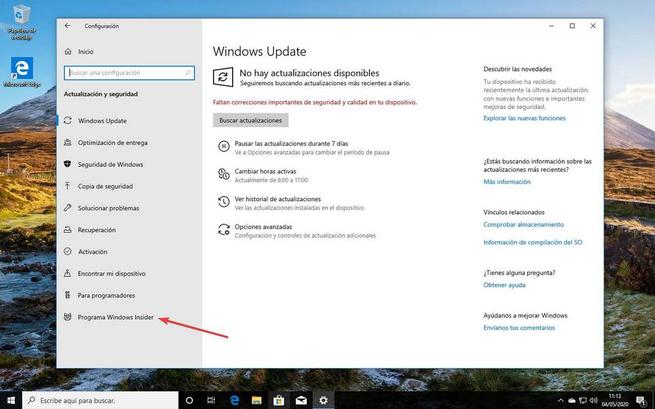Click 'Envíanos tus comentarios' link
Image resolution: width=655 pixels, height=409 pixels.
tap(519, 328)
